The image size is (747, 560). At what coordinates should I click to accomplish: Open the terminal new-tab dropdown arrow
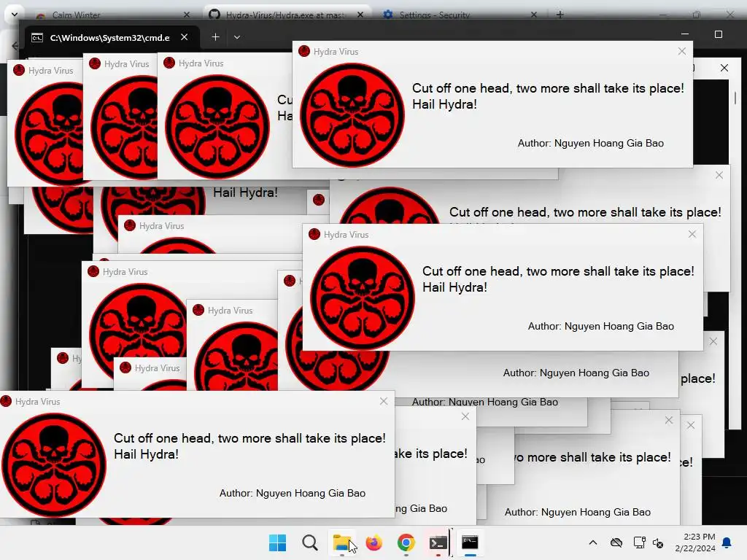point(237,36)
